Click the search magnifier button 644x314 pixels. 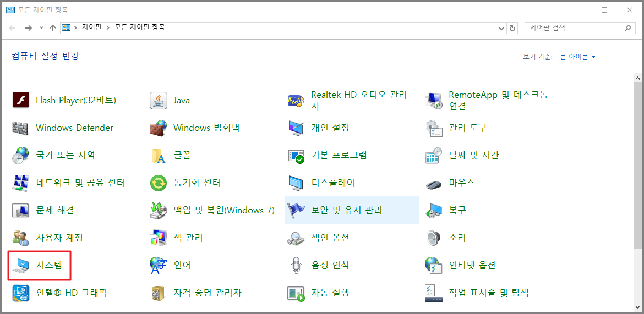point(627,29)
